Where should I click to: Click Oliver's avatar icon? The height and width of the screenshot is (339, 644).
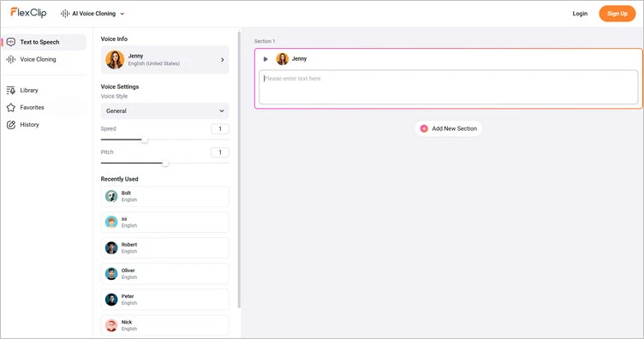tap(111, 274)
